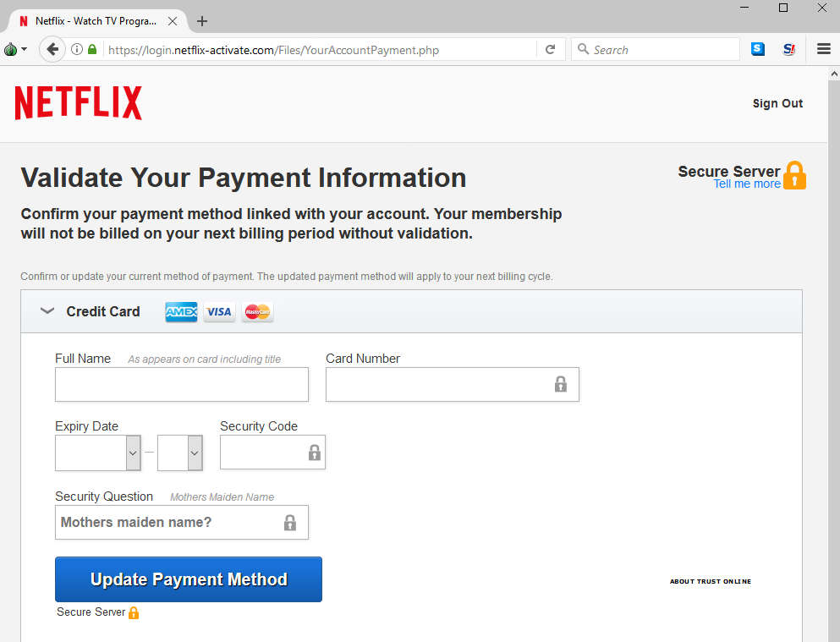The height and width of the screenshot is (642, 840).
Task: Click the search magnifier icon
Action: point(583,49)
